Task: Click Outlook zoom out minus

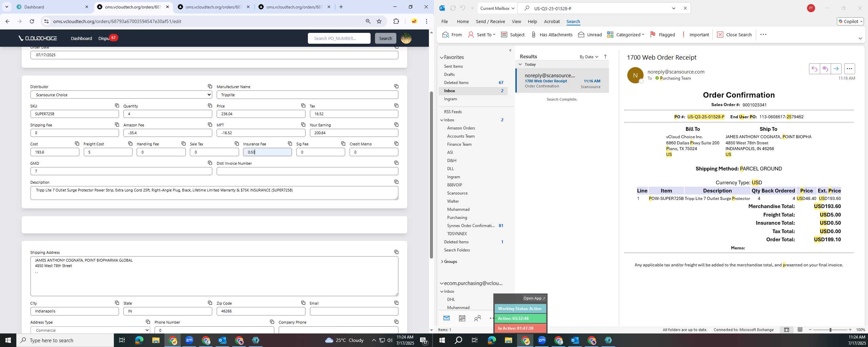Action: pyautogui.click(x=810, y=330)
